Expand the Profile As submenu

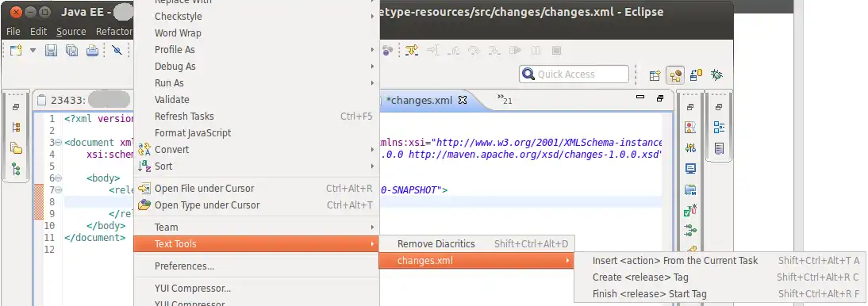256,50
